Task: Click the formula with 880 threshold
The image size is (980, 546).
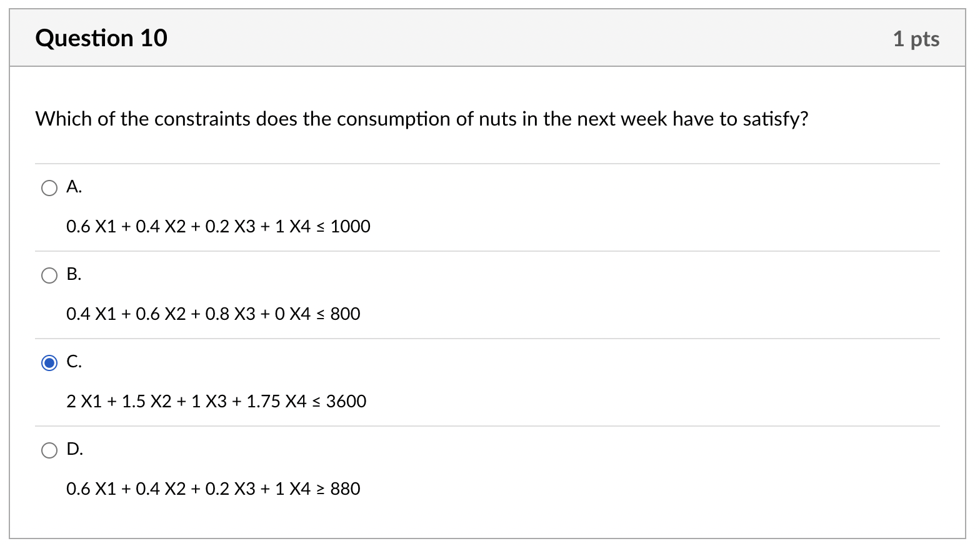Action: [213, 489]
